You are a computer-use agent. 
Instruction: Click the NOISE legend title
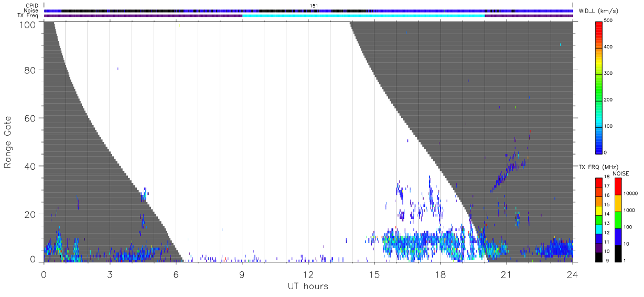tap(620, 173)
